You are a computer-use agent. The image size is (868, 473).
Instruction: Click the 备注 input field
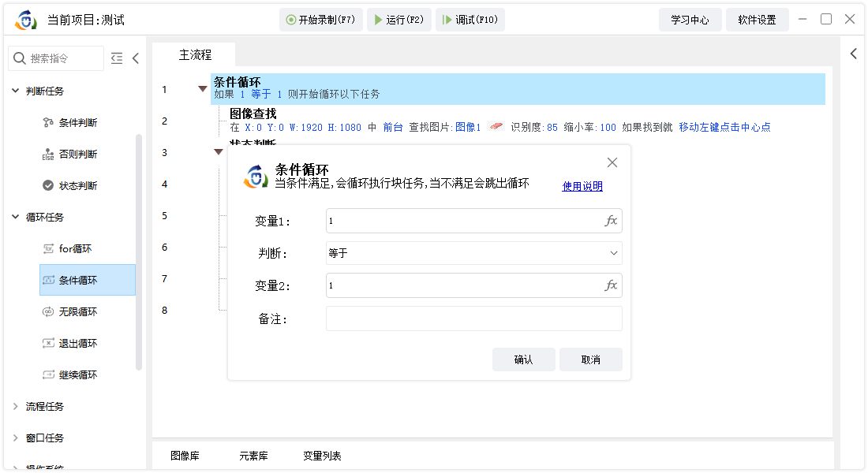[474, 318]
